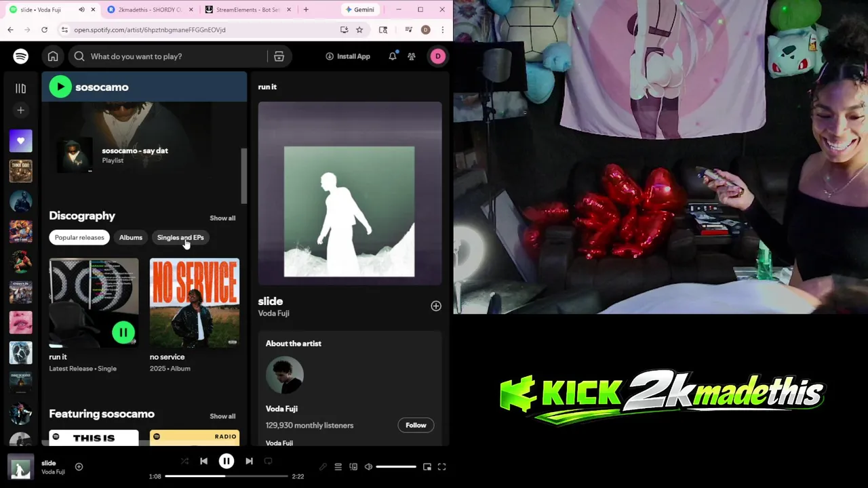The height and width of the screenshot is (488, 868).
Task: Collapse Your Library sidebar icon
Action: pyautogui.click(x=20, y=88)
